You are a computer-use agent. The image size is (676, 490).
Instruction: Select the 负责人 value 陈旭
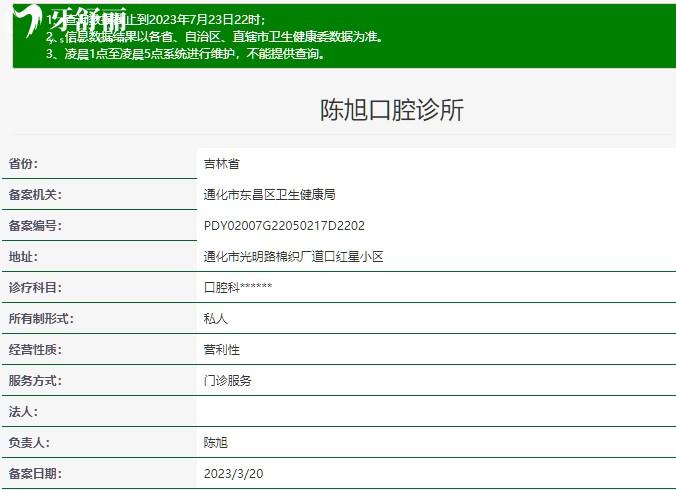pos(216,443)
